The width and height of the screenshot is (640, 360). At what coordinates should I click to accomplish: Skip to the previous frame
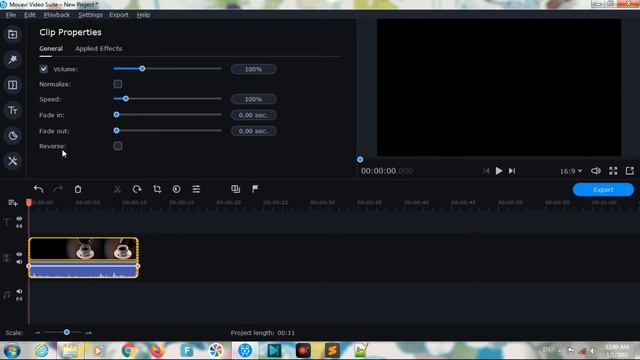click(x=486, y=171)
